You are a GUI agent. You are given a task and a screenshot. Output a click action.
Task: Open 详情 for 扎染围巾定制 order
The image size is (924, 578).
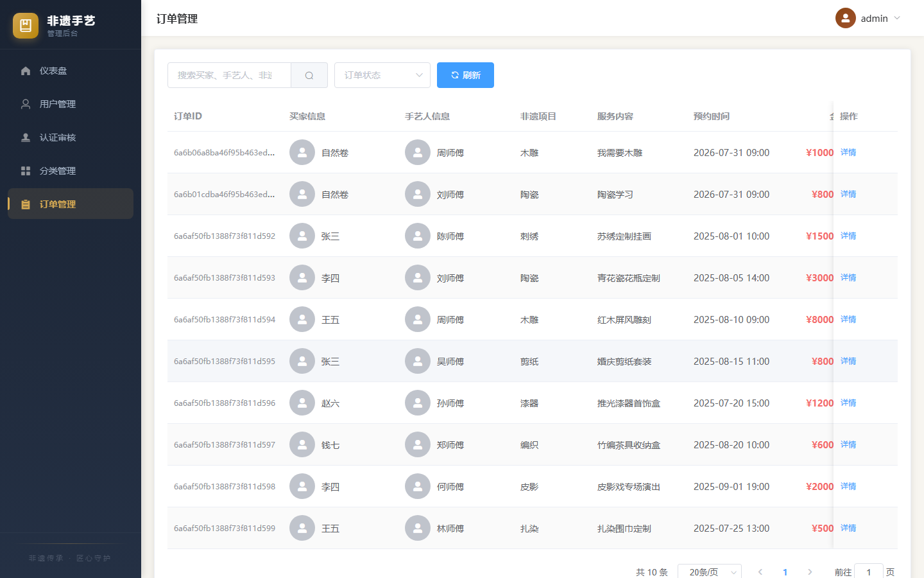[848, 528]
